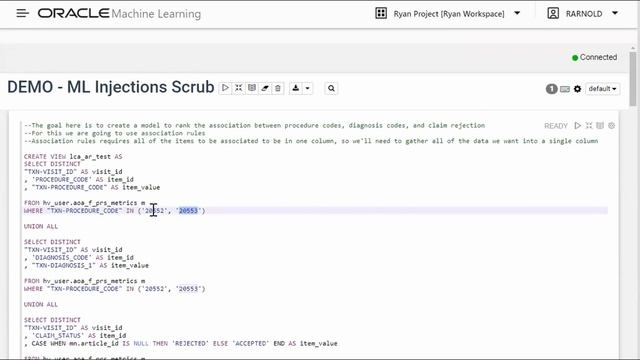Toggle show/hide code for all paragraphs
The image size is (640, 360).
pos(238,88)
